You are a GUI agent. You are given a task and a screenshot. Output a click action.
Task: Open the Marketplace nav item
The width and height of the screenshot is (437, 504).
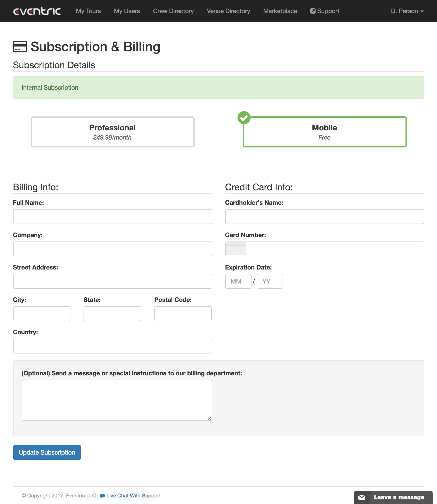(280, 11)
